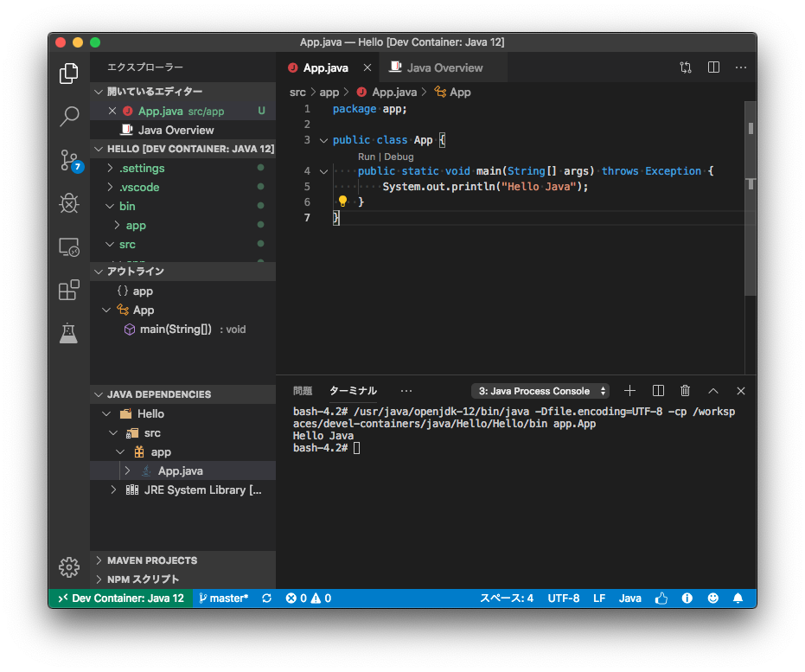Open the Java Process Console terminal dropdown

[x=540, y=391]
